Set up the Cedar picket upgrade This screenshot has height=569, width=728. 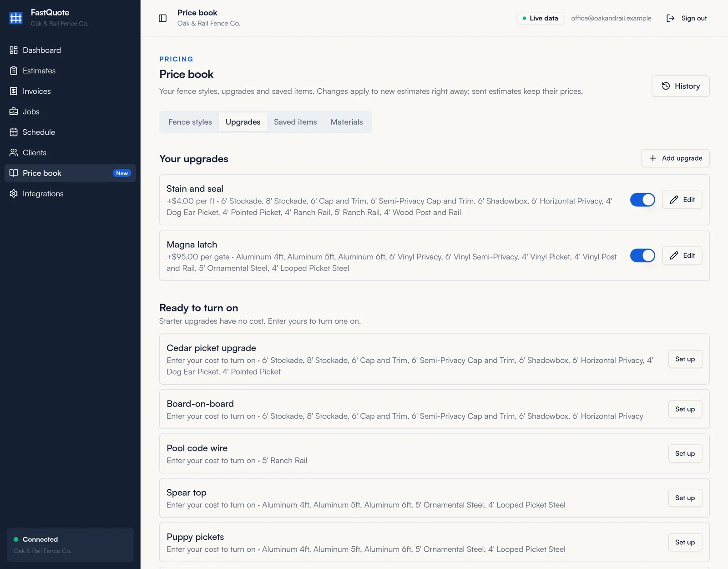[685, 359]
